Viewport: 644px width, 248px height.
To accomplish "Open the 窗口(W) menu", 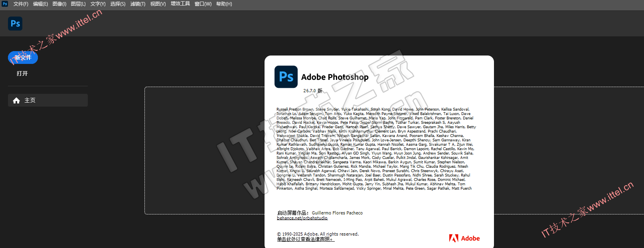I will 203,4.
